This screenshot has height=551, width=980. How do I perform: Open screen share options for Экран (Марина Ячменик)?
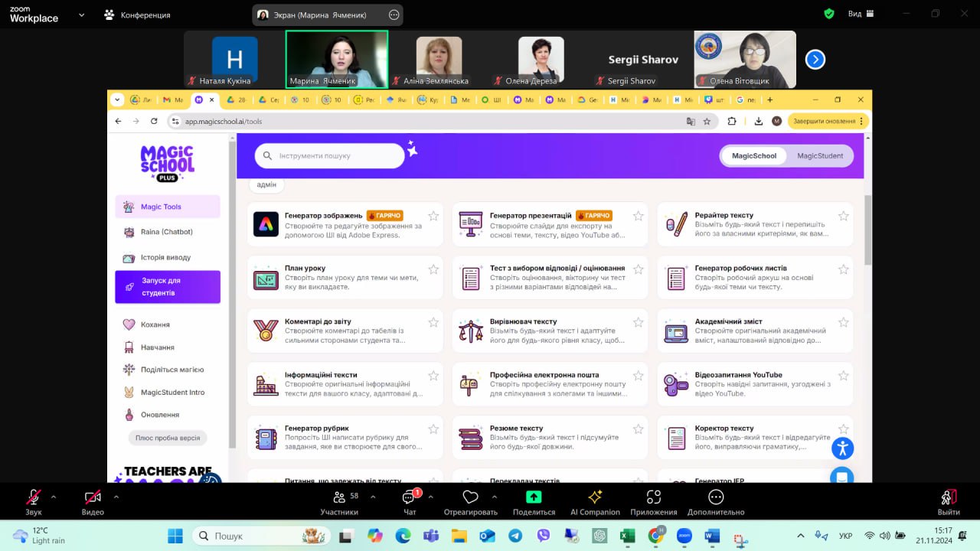[x=394, y=15]
